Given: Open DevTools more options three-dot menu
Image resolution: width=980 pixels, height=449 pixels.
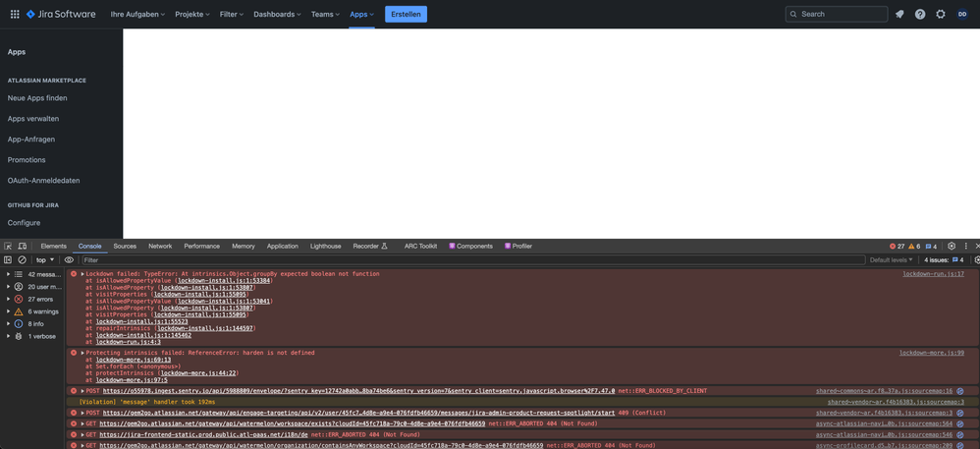Looking at the screenshot, I should point(966,247).
